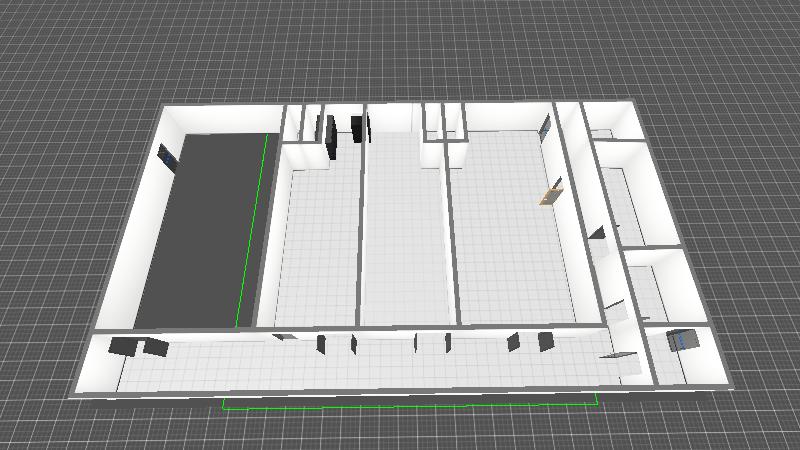This screenshot has width=800, height=450.
Task: Click the rightmost dark door in bottom corridor
Action: click(545, 341)
